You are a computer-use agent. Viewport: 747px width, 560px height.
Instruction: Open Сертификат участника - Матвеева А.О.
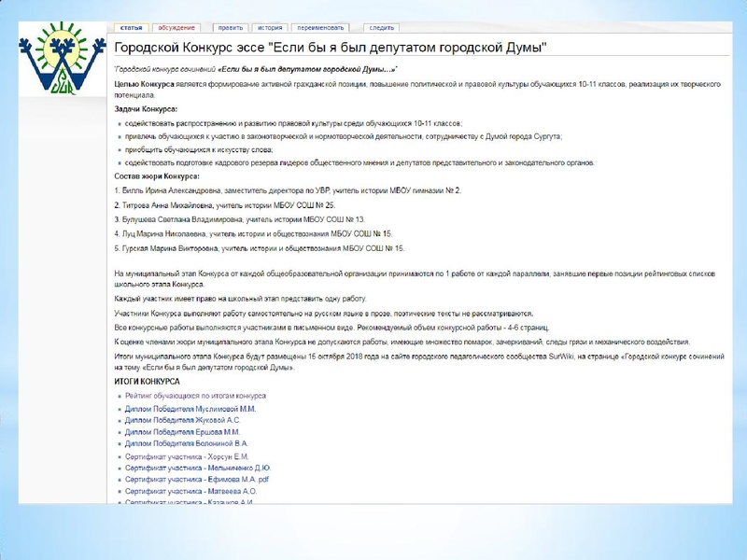pos(191,491)
